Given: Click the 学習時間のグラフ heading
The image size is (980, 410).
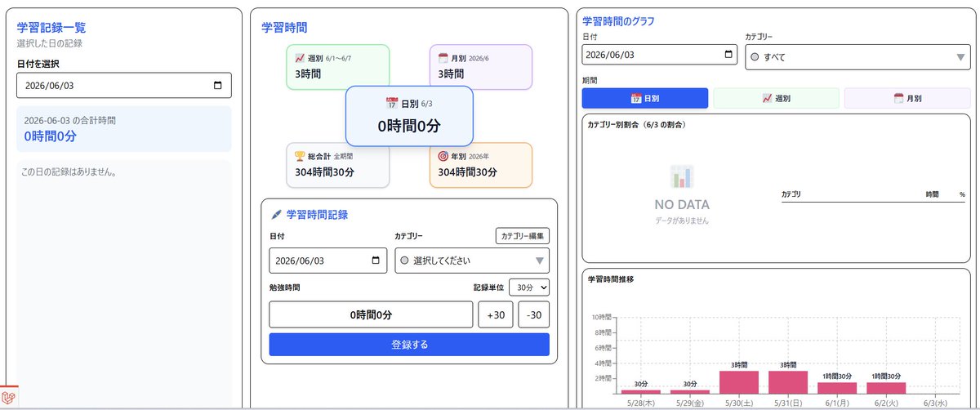Looking at the screenshot, I should 618,20.
